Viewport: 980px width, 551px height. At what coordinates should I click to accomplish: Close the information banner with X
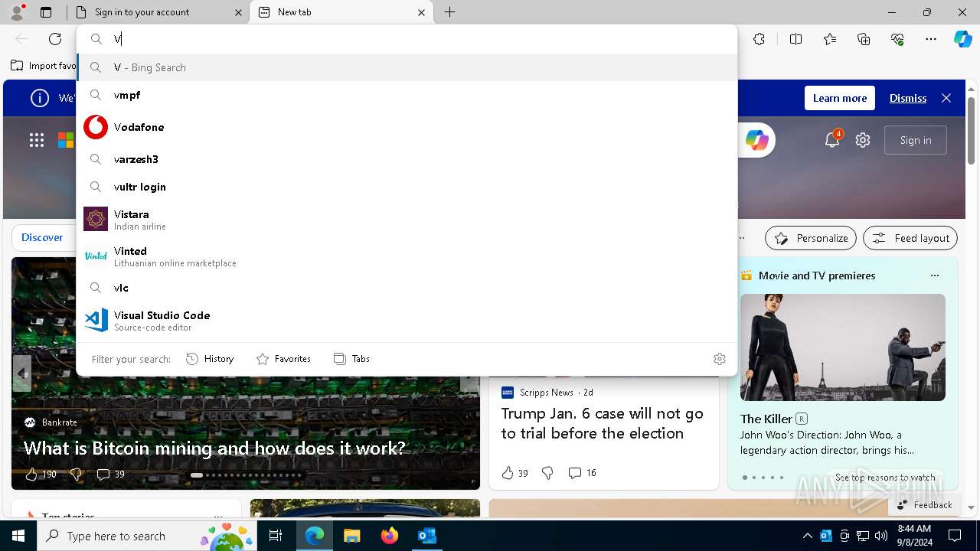click(946, 98)
